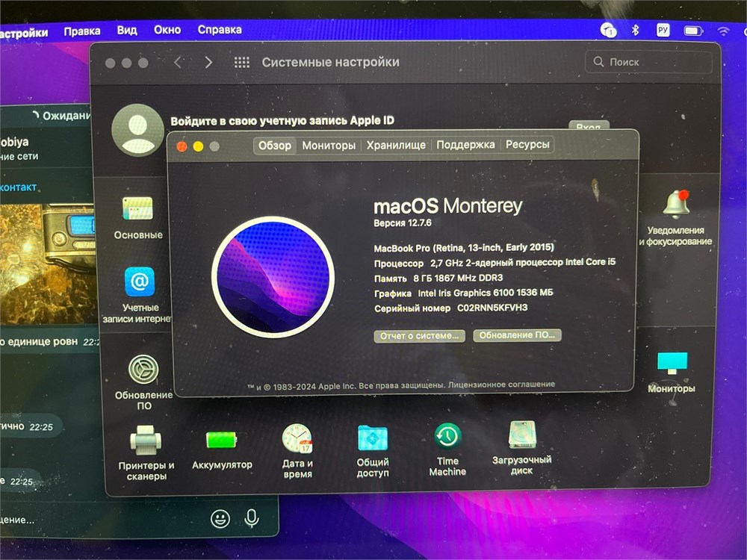This screenshot has width=747, height=560.
Task: Click Войдите в свою учетную запись Apple ID
Action: pos(282,121)
